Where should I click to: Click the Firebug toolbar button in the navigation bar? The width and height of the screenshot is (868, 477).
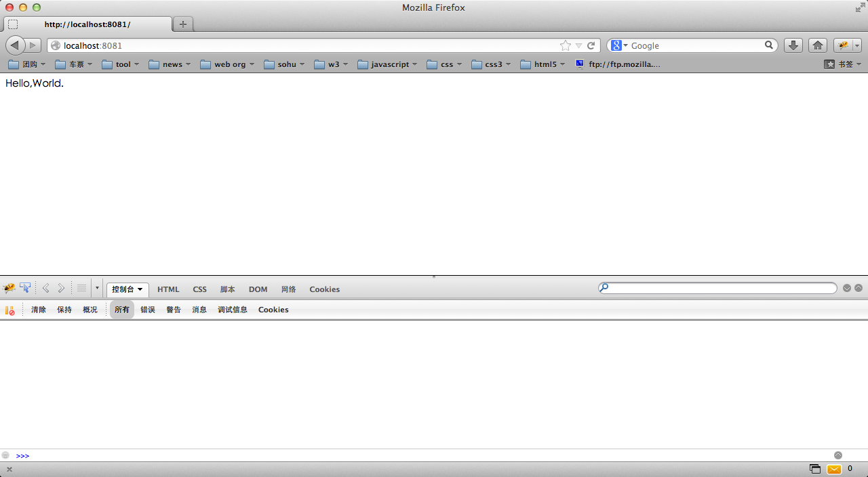coord(843,45)
